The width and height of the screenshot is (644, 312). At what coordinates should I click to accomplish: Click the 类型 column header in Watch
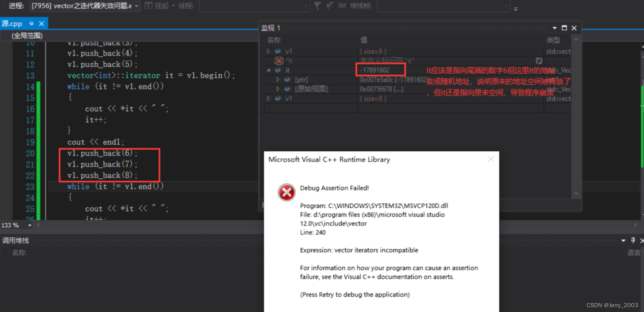click(x=553, y=40)
